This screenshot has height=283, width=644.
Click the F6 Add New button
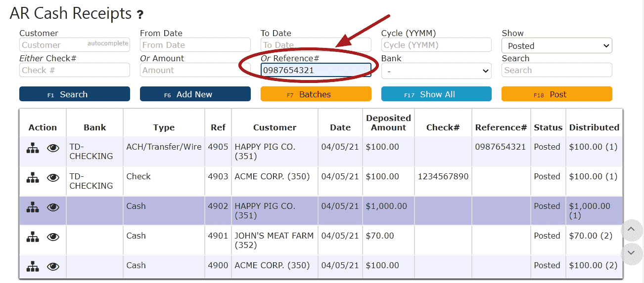[x=195, y=94]
